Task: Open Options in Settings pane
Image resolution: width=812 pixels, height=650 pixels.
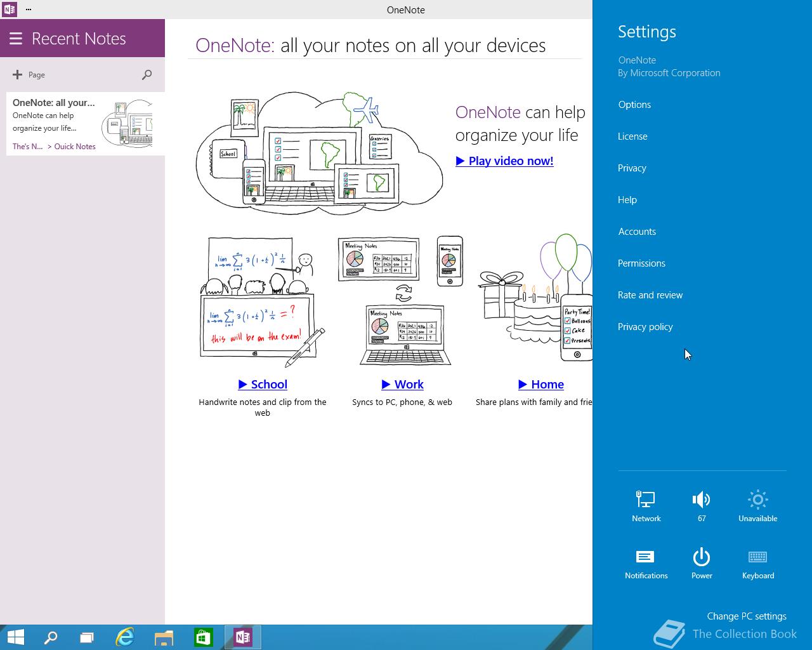Action: (x=634, y=105)
